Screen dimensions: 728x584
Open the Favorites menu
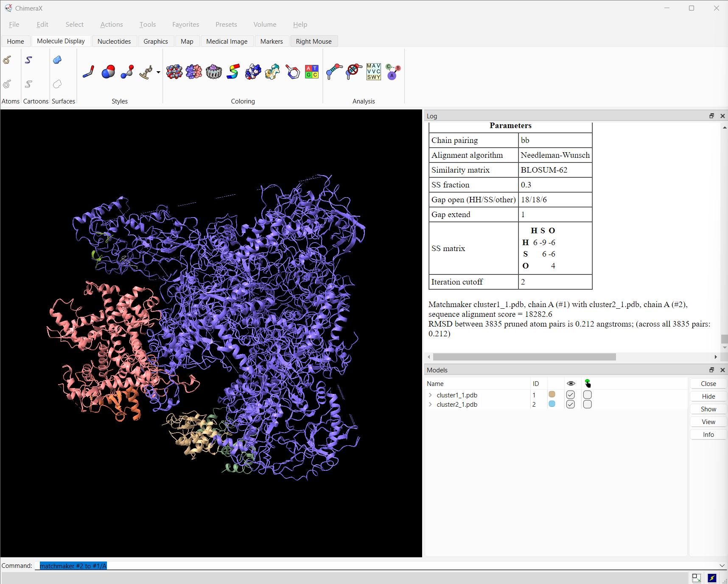click(x=185, y=24)
